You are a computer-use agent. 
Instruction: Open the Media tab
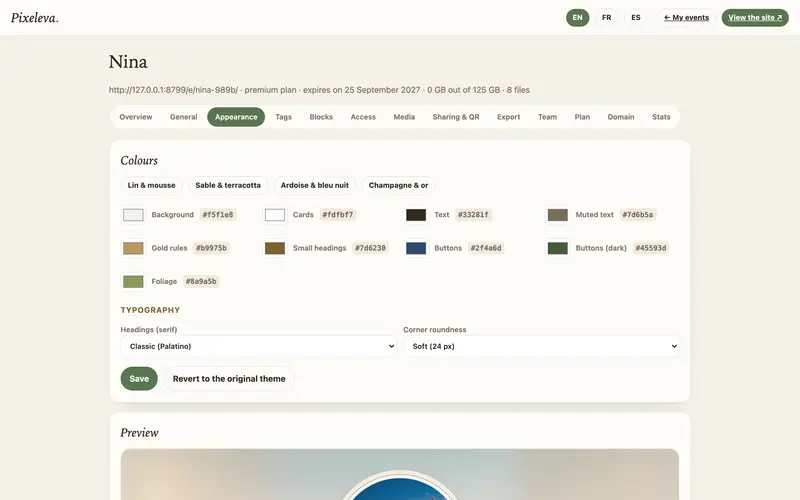coord(404,117)
